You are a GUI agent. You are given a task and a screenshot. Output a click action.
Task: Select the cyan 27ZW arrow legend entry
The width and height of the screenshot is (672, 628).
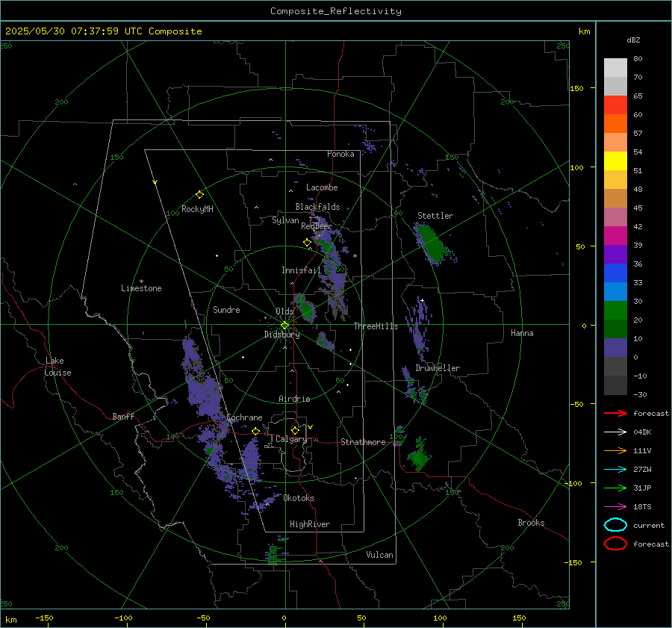(615, 470)
